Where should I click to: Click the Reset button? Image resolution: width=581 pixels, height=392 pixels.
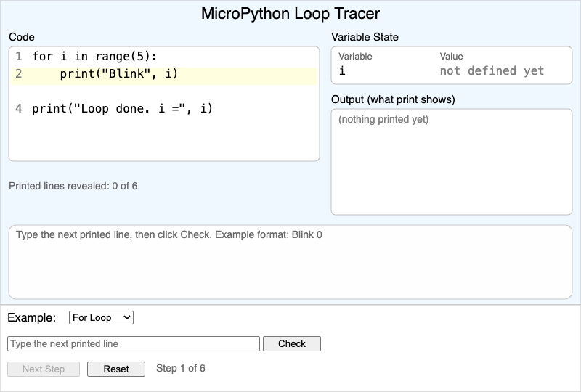(116, 369)
